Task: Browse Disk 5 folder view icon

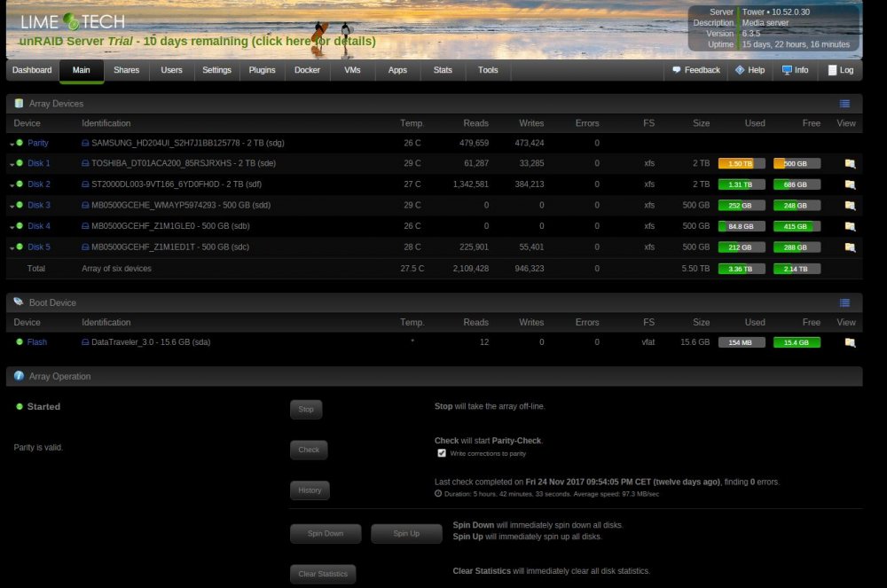Action: (x=850, y=247)
